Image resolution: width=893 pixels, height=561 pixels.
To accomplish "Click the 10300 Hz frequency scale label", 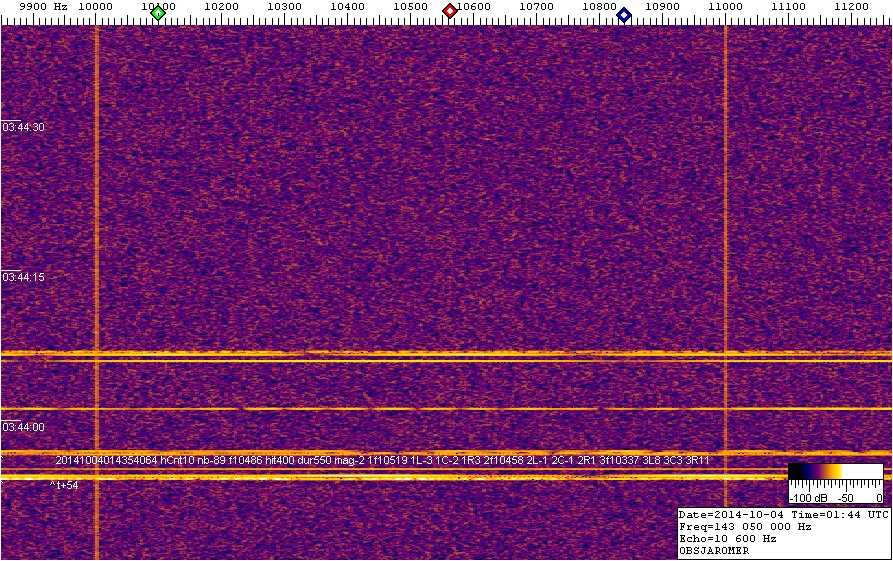I will point(284,7).
